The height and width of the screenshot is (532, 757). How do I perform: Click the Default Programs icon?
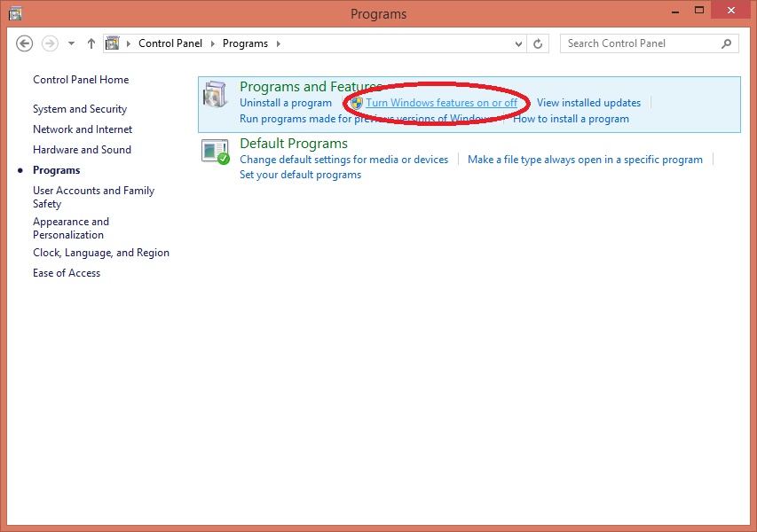pyautogui.click(x=216, y=152)
